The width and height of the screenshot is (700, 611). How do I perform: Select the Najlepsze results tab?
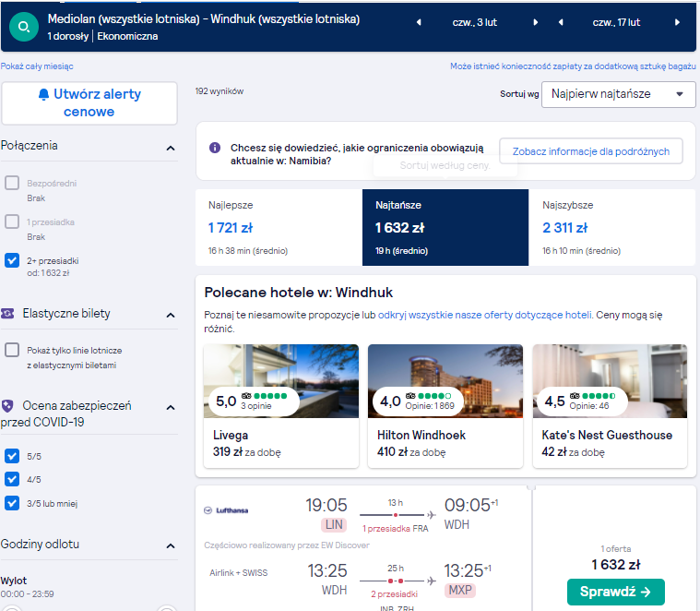point(279,227)
